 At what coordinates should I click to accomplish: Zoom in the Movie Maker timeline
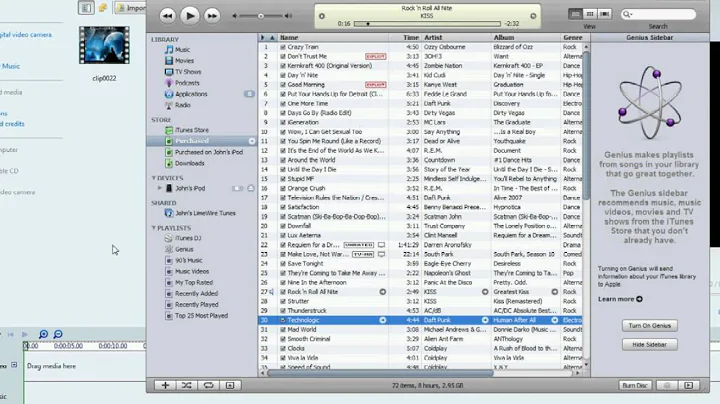[43, 334]
